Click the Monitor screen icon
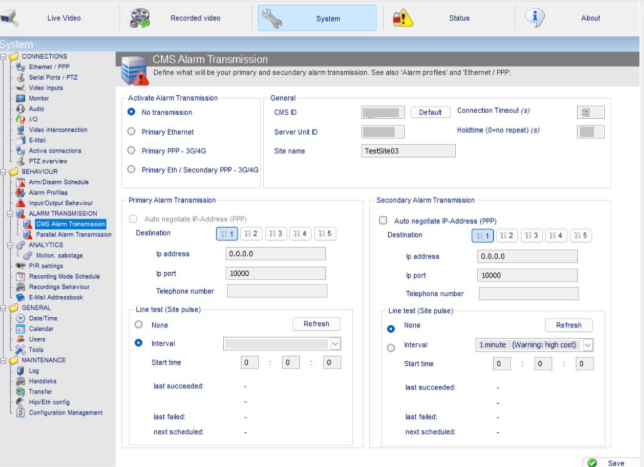The width and height of the screenshot is (644, 467). 21,98
